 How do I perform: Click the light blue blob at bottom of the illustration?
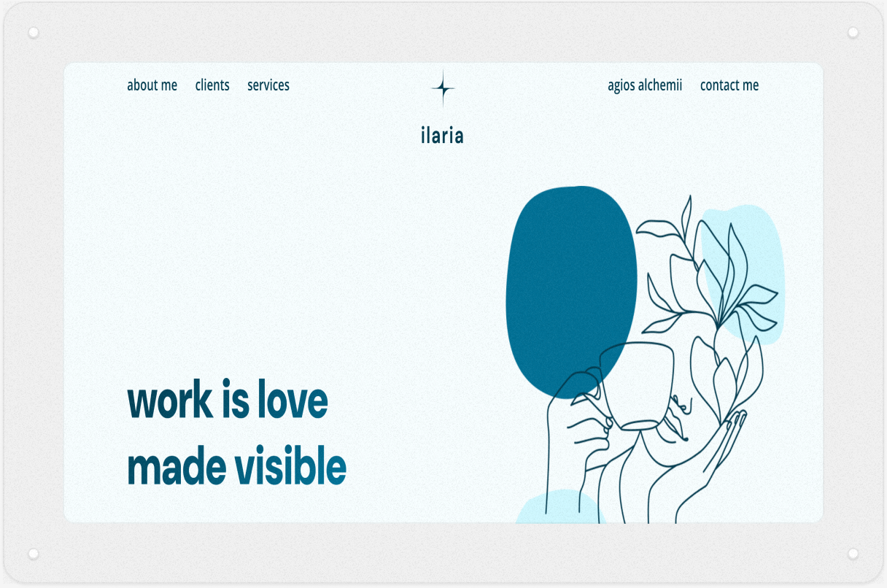558,509
